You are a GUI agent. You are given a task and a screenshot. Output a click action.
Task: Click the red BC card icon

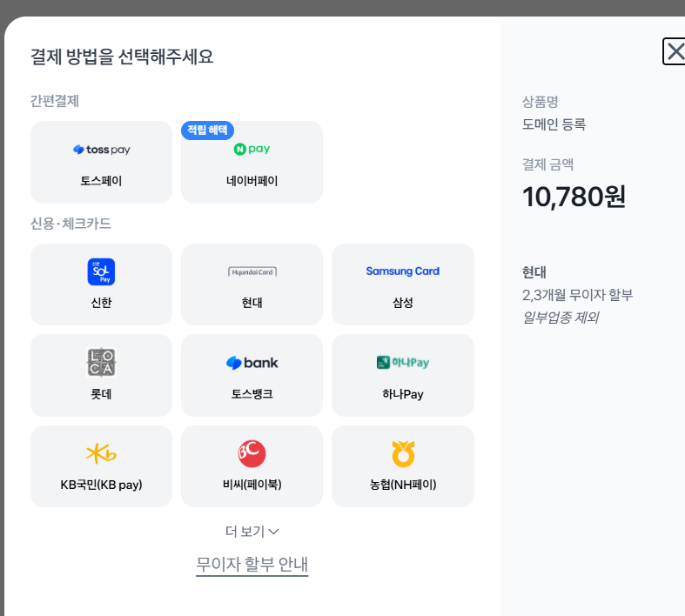pos(252,453)
